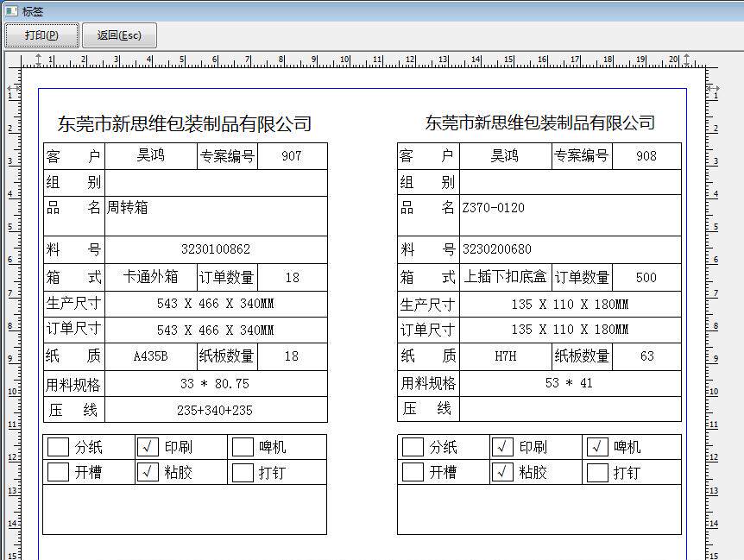Click product name Z370-0120
744x560 pixels.
[494, 208]
